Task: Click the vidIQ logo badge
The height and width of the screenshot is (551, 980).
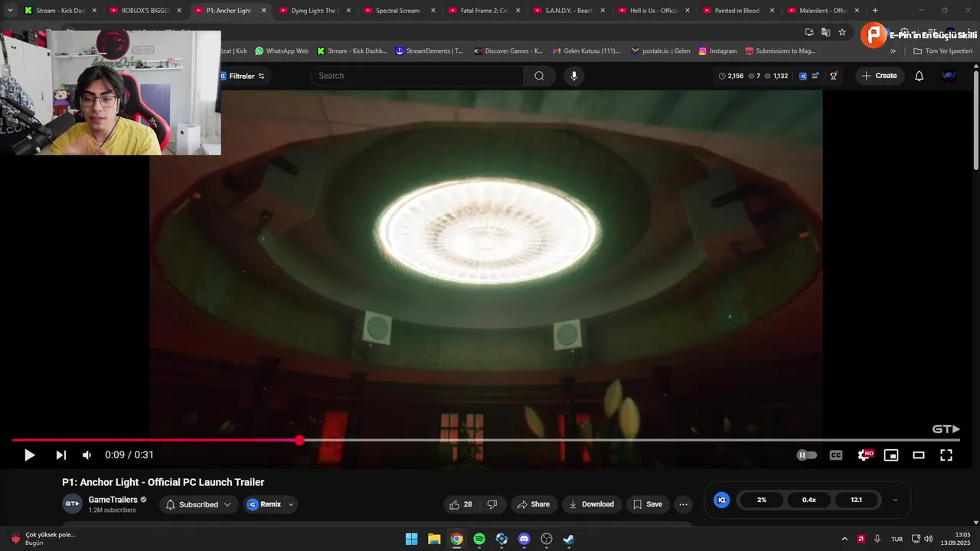Action: coord(721,500)
